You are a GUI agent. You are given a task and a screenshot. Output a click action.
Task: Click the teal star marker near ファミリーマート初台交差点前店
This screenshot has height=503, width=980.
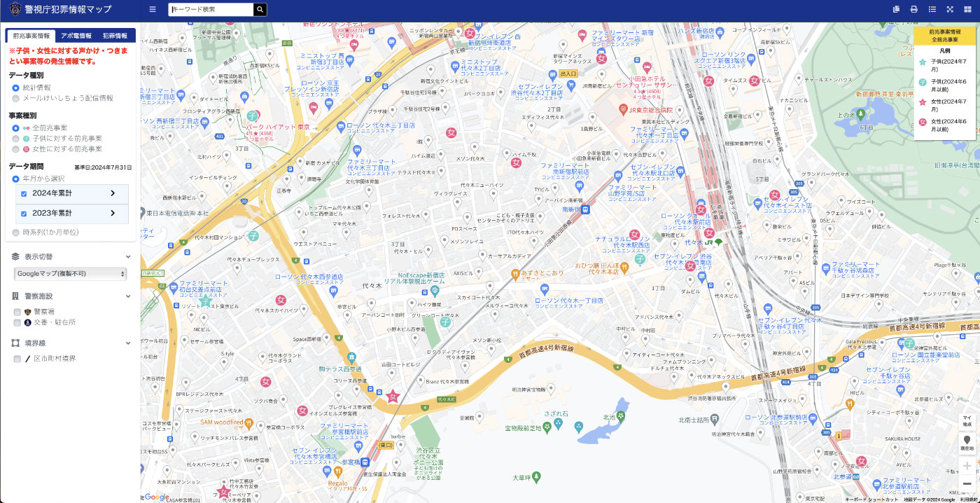(204, 301)
